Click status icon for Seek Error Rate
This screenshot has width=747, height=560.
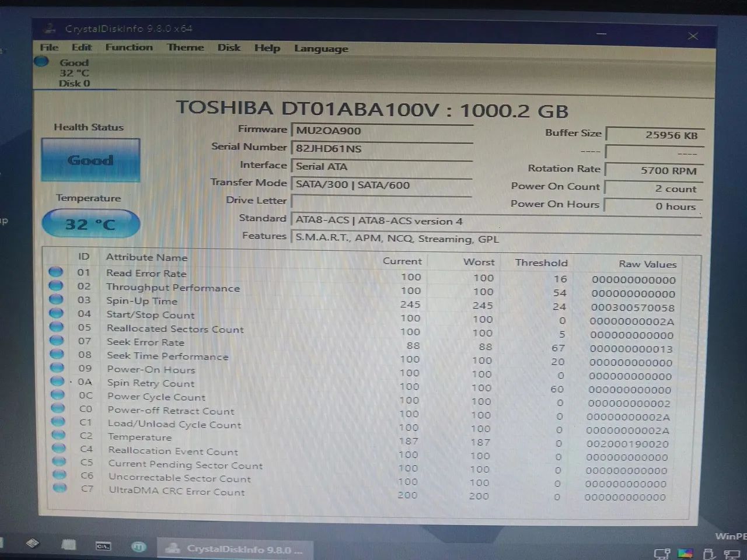[x=57, y=340]
